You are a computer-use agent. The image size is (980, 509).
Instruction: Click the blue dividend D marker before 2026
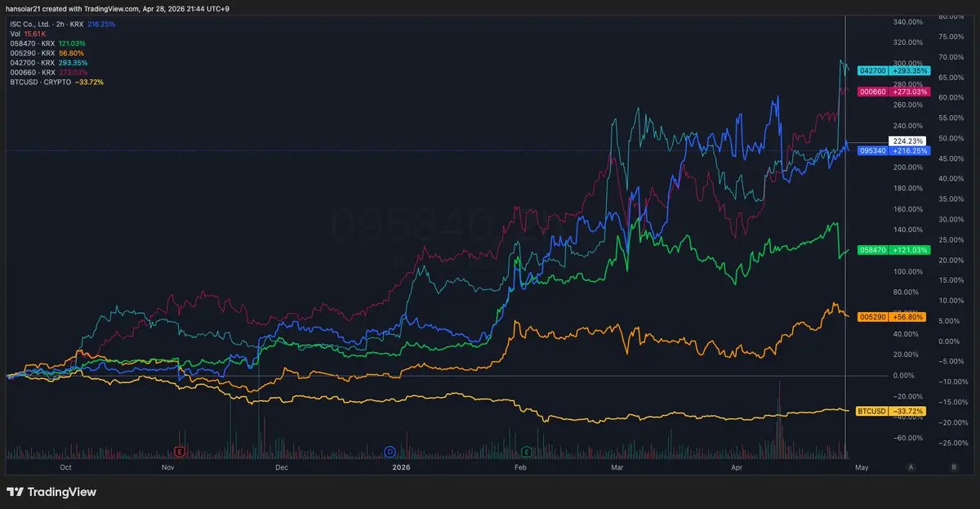pyautogui.click(x=390, y=451)
